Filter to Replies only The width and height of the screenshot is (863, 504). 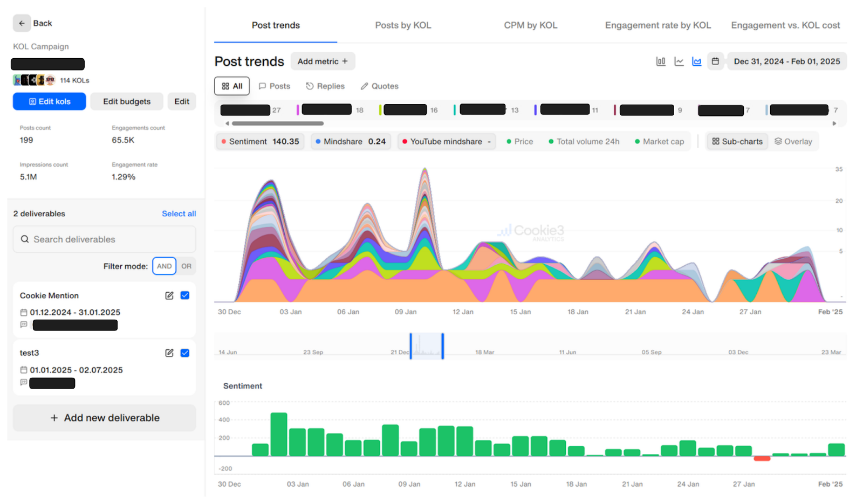coord(325,86)
